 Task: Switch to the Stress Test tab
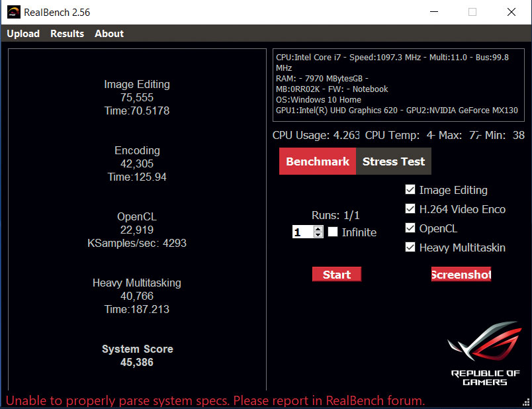(394, 161)
